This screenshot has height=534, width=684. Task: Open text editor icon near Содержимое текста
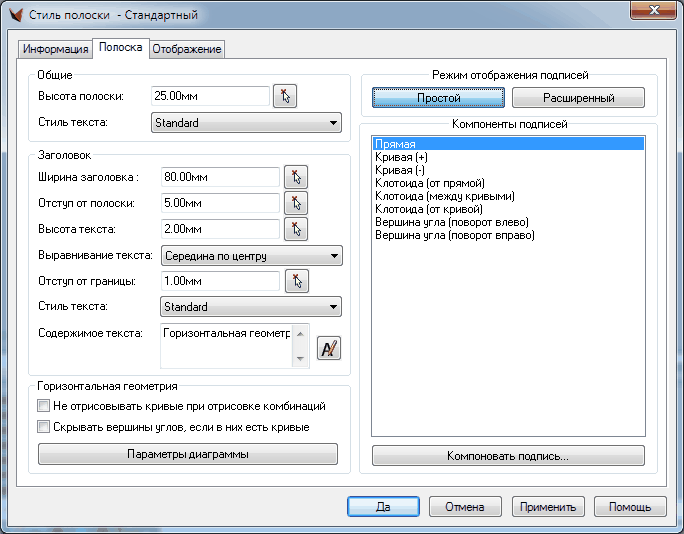(329, 348)
